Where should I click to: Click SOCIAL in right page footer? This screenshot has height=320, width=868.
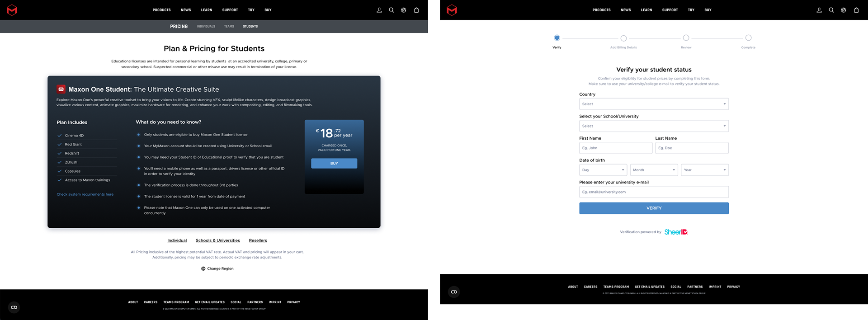coord(676,287)
